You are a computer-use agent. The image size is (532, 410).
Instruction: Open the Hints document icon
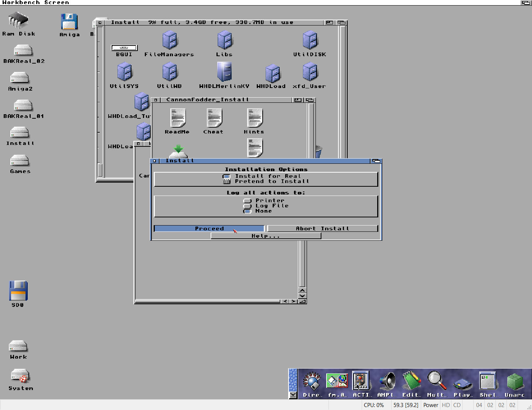click(255, 118)
